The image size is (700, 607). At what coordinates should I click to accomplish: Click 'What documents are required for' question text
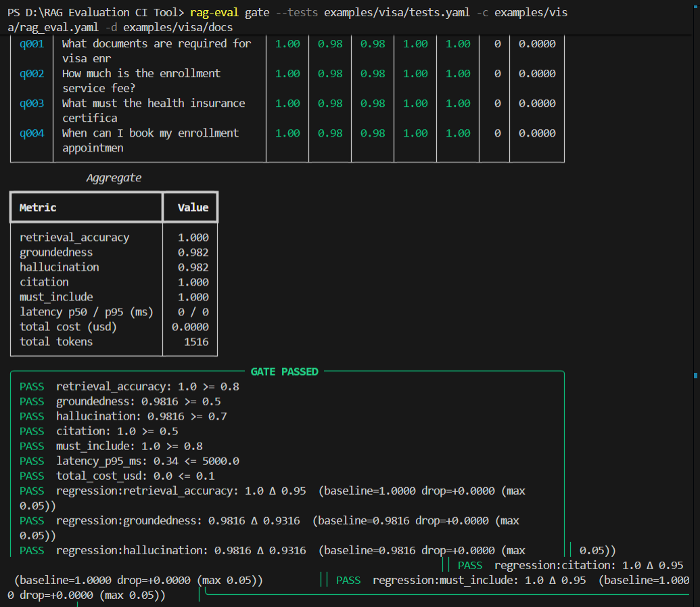pos(156,44)
